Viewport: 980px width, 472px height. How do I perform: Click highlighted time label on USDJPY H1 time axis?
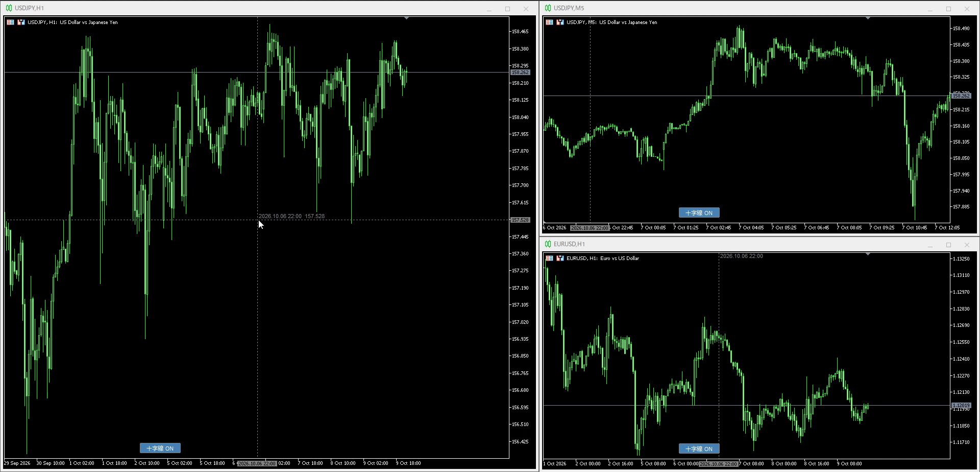click(x=257, y=463)
